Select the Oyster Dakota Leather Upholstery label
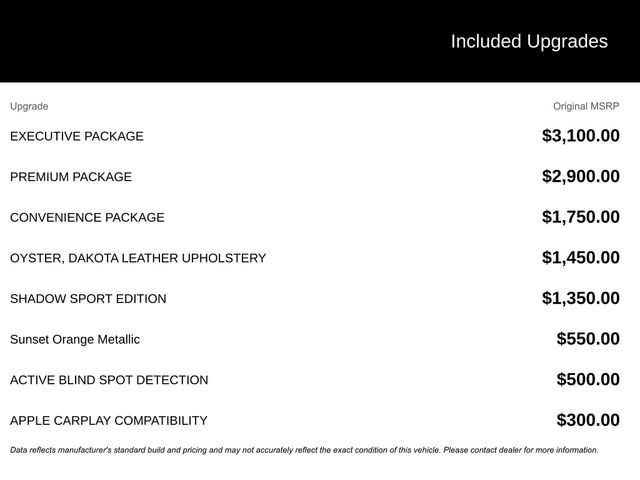Image resolution: width=640 pixels, height=480 pixels. click(x=138, y=258)
